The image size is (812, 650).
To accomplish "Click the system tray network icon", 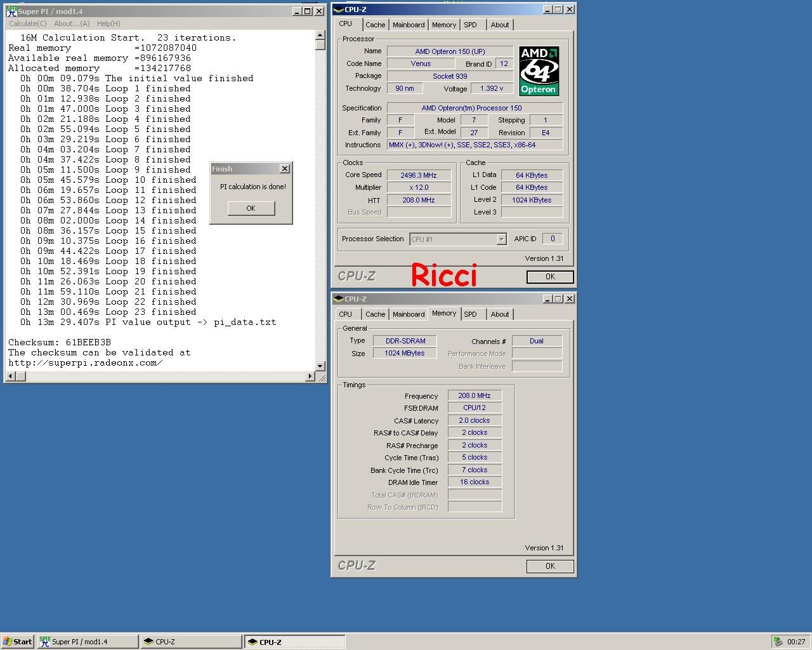I will [x=778, y=642].
